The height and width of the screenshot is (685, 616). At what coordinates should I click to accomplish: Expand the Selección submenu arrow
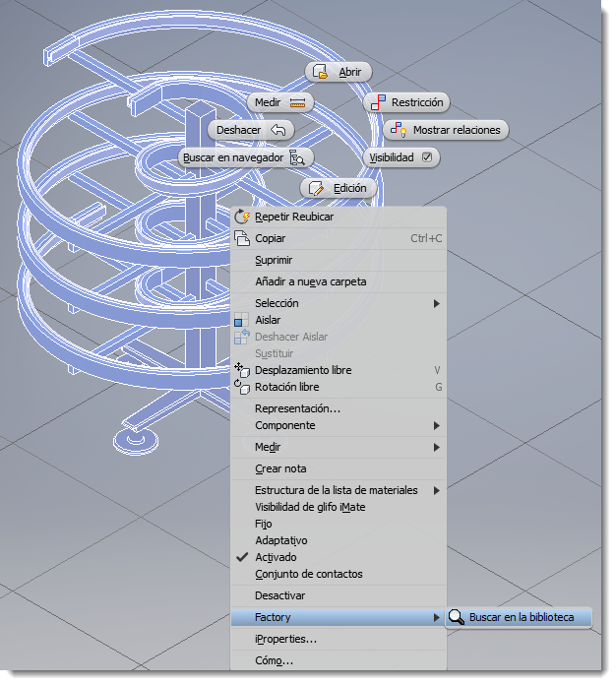pyautogui.click(x=437, y=303)
